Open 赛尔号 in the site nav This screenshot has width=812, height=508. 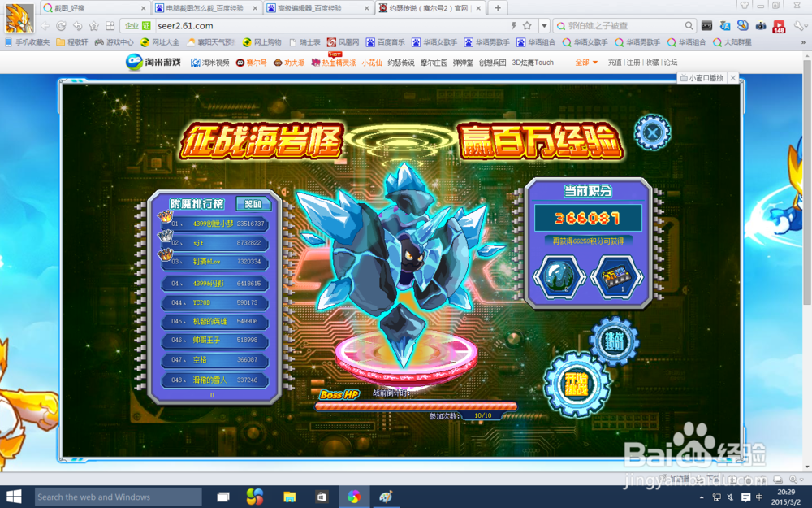(x=251, y=63)
